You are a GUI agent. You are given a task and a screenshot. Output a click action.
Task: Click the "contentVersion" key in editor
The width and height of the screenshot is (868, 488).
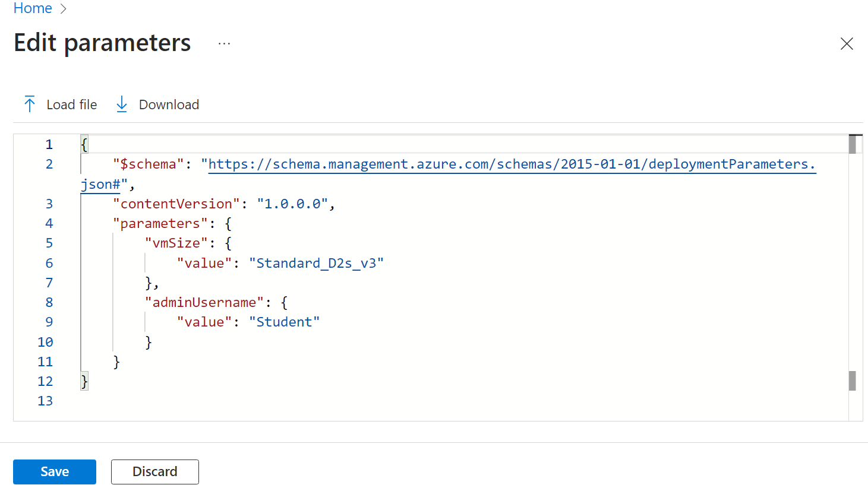[176, 204]
